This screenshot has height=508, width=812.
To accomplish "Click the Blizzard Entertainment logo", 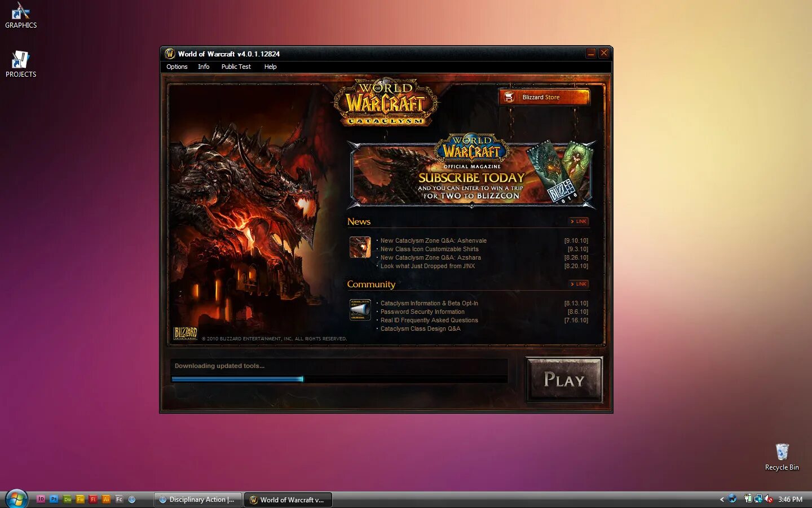I will (x=186, y=333).
